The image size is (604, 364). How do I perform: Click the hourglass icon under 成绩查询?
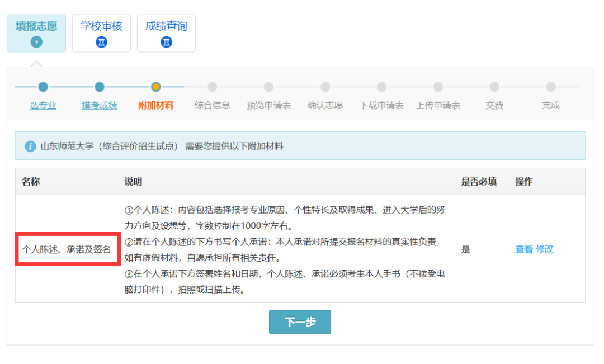tap(166, 42)
